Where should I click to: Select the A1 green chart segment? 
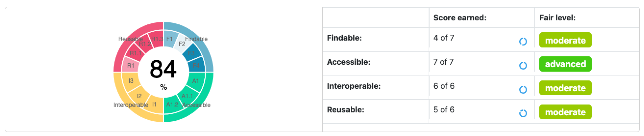coord(195,81)
